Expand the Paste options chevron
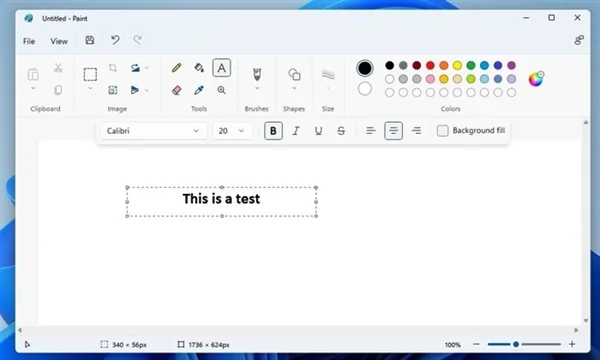Viewport: 600px width, 360px height. [x=33, y=88]
